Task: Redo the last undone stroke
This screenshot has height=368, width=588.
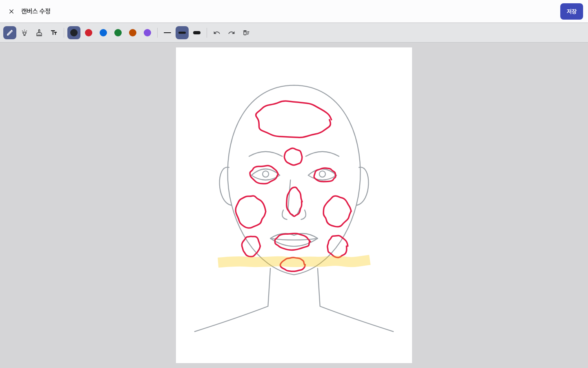Action: point(232,33)
